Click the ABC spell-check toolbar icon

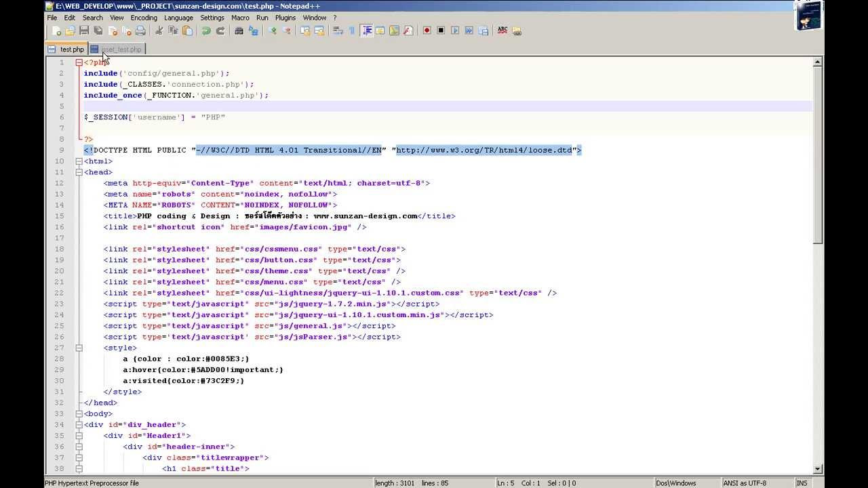point(502,30)
